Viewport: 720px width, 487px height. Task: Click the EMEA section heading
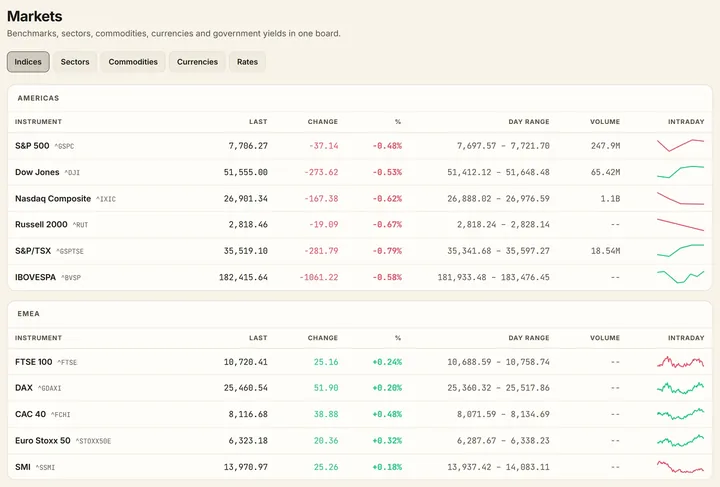[28, 314]
